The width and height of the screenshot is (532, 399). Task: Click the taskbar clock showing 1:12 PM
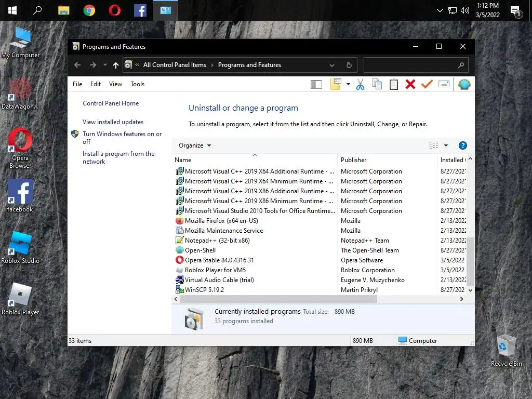tap(487, 10)
